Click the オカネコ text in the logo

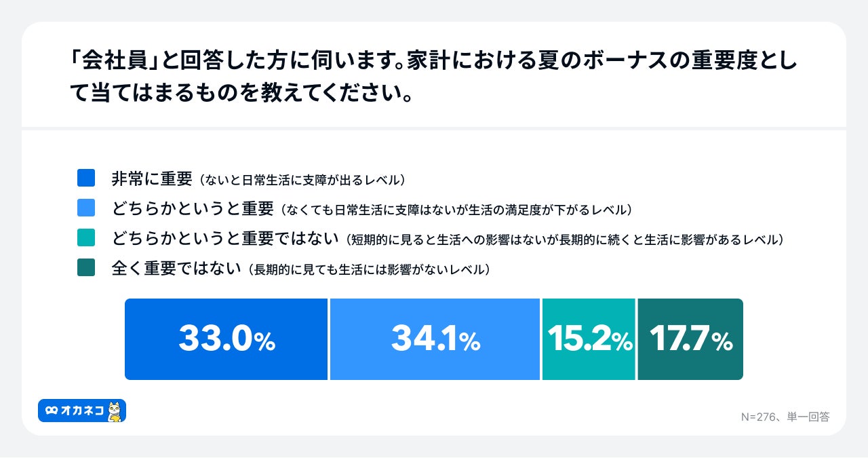[83, 411]
